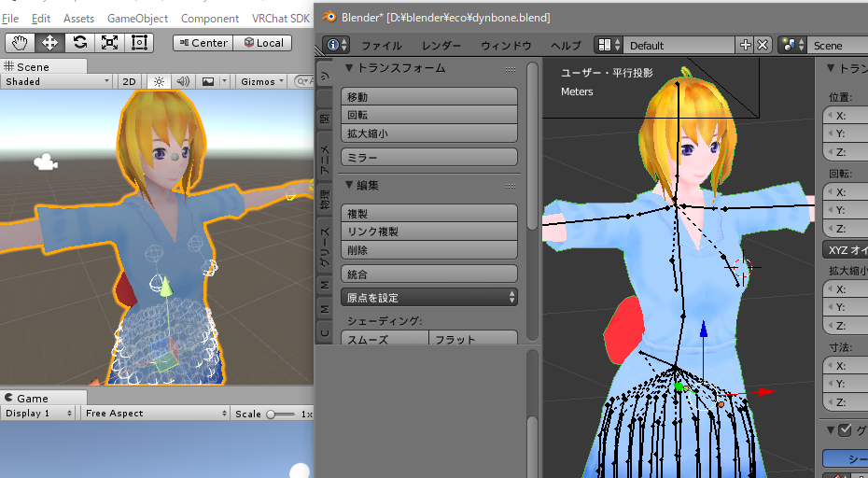Select the Hand tool in Unity toolbar

click(21, 43)
